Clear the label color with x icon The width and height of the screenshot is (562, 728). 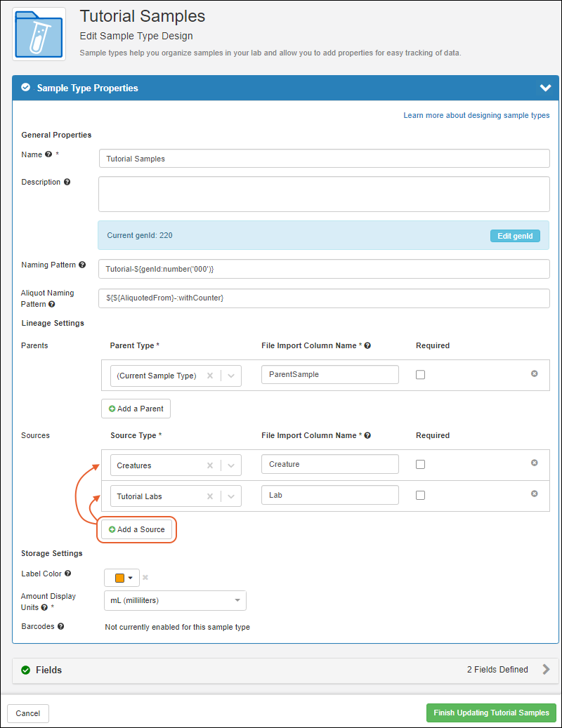click(x=145, y=578)
